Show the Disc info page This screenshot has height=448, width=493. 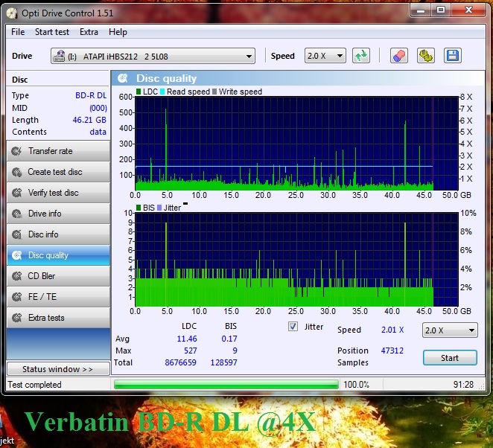pos(58,234)
